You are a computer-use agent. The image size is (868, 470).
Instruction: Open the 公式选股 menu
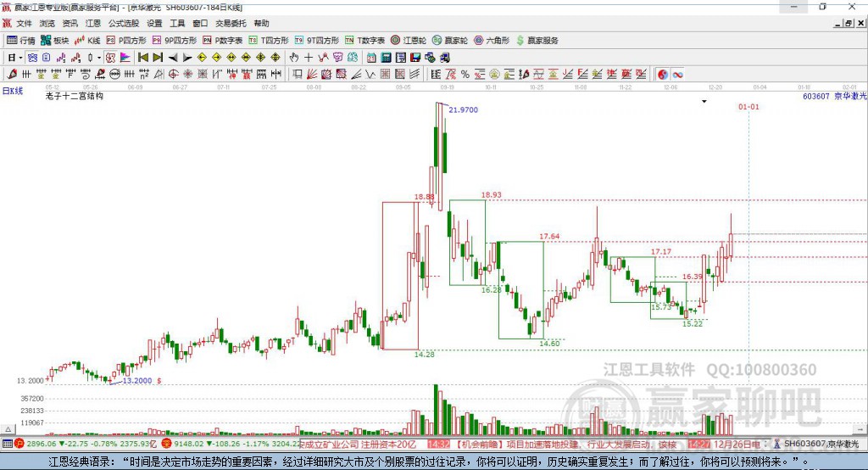coord(124,23)
